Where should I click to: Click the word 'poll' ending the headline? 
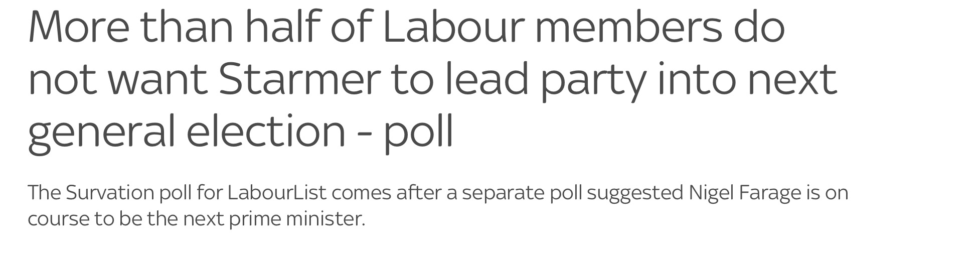(x=419, y=132)
